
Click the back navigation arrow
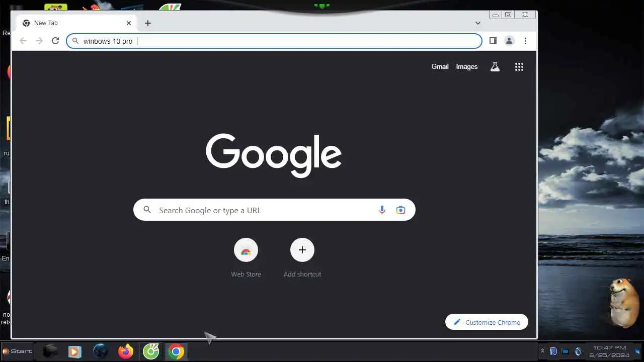[x=23, y=41]
